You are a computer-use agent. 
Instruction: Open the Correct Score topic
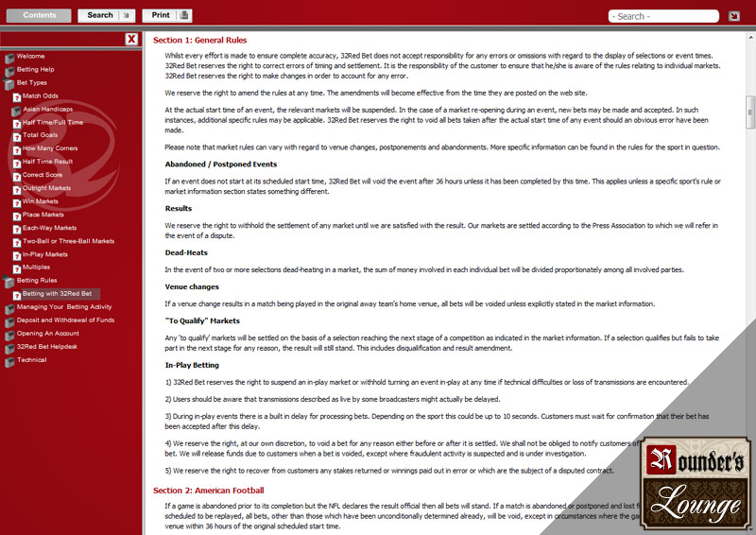click(x=43, y=175)
